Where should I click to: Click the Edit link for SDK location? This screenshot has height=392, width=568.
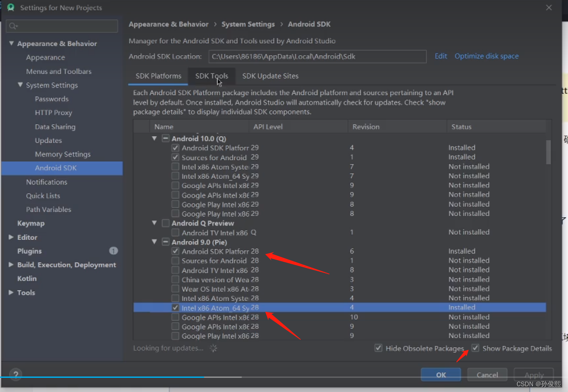click(441, 56)
